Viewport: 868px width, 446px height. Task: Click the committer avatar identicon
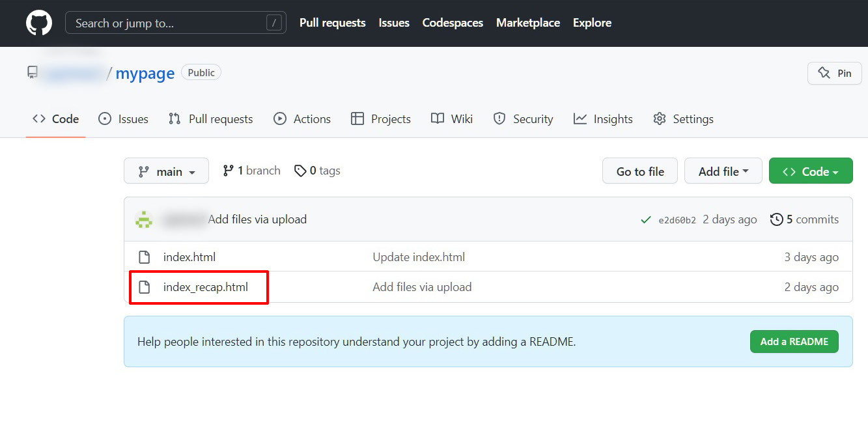pos(144,219)
